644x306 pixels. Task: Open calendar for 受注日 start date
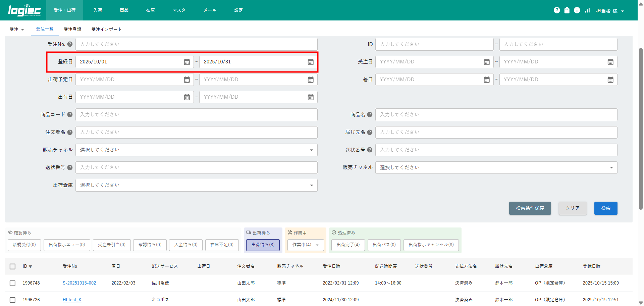487,62
